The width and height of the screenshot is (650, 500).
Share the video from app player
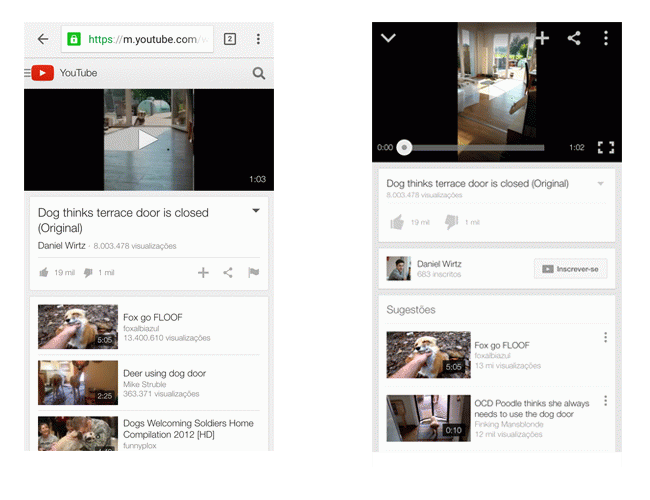click(574, 38)
